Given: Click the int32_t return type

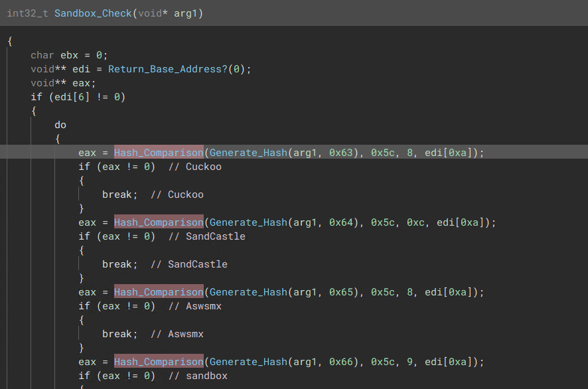Looking at the screenshot, I should tap(28, 13).
